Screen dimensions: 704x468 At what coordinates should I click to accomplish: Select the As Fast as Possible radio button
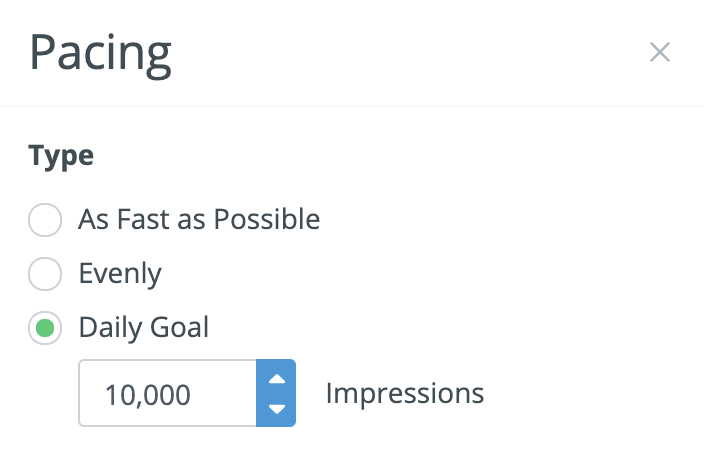click(x=45, y=220)
